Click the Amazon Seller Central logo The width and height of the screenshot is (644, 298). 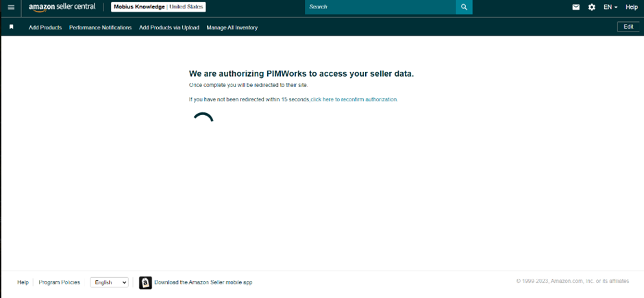(x=62, y=7)
